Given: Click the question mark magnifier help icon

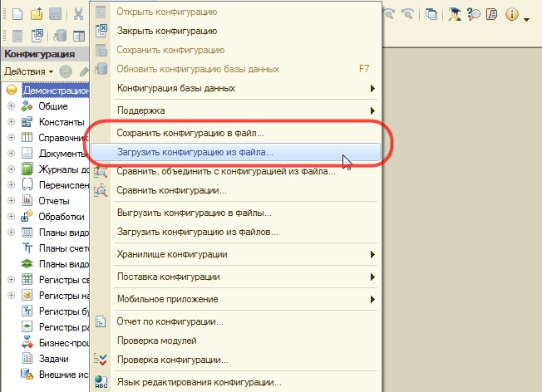Looking at the screenshot, I should pyautogui.click(x=473, y=14).
